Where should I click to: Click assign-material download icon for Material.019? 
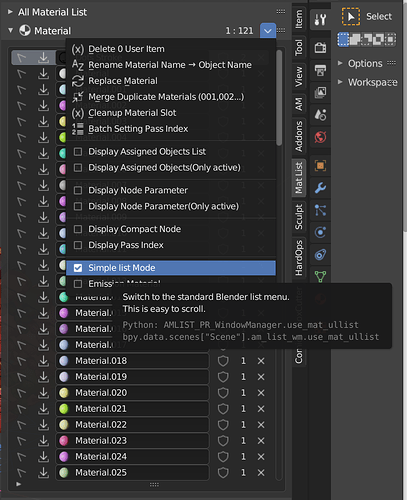click(x=43, y=377)
